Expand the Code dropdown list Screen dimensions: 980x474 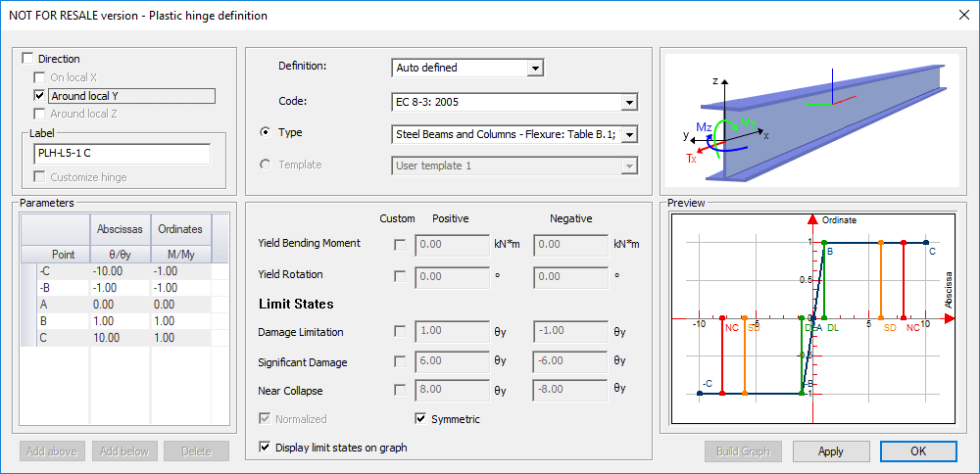[x=629, y=102]
